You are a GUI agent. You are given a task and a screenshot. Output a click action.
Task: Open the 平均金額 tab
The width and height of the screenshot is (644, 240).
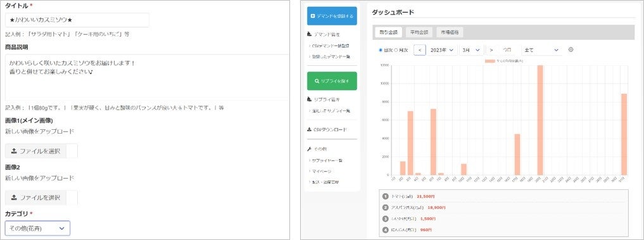pyautogui.click(x=419, y=32)
